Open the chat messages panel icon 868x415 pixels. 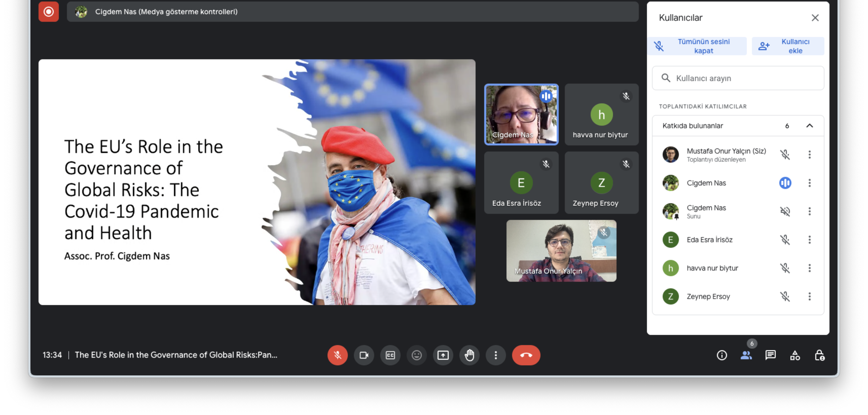click(770, 355)
